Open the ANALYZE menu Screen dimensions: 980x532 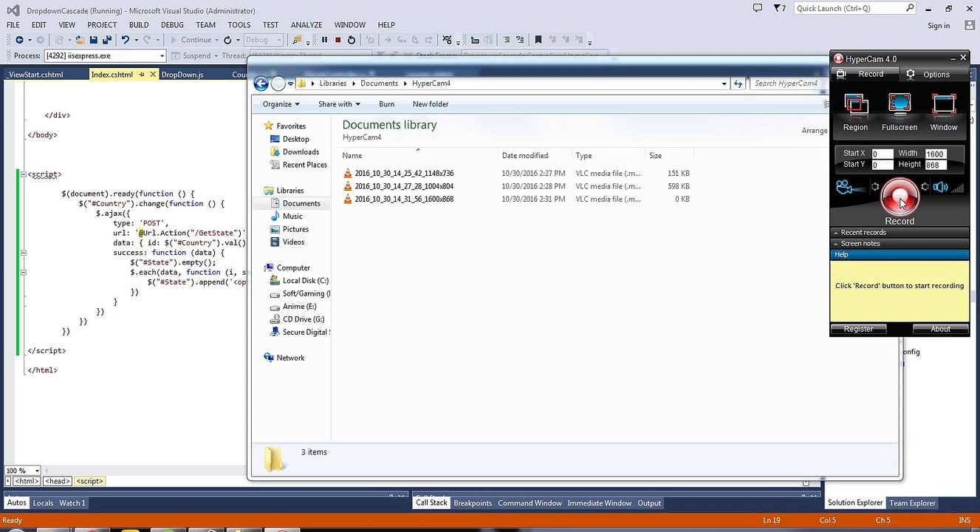coord(306,24)
